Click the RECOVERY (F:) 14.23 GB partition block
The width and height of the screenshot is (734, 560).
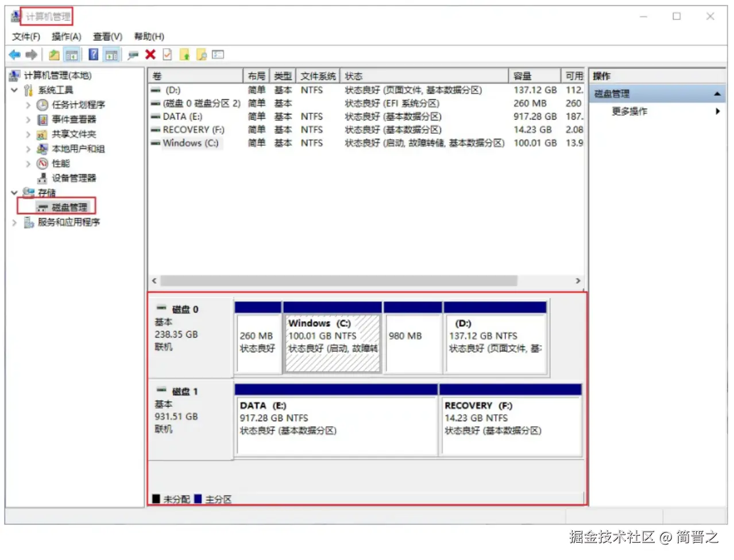tap(511, 420)
